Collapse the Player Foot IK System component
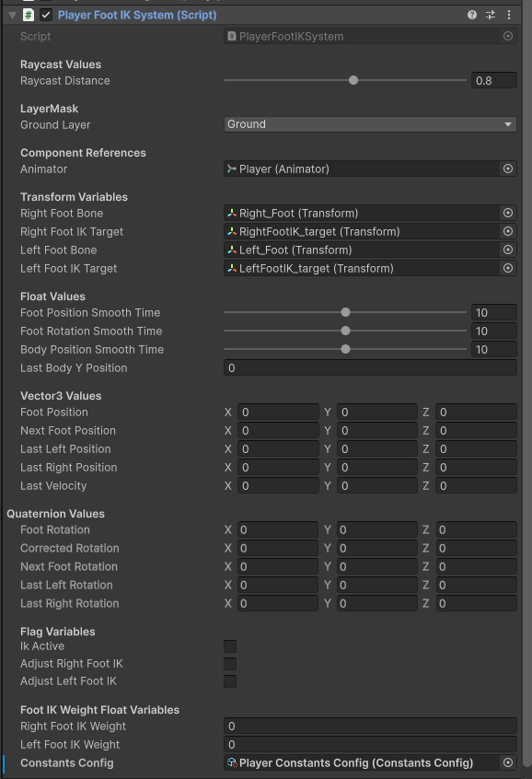 12,16
